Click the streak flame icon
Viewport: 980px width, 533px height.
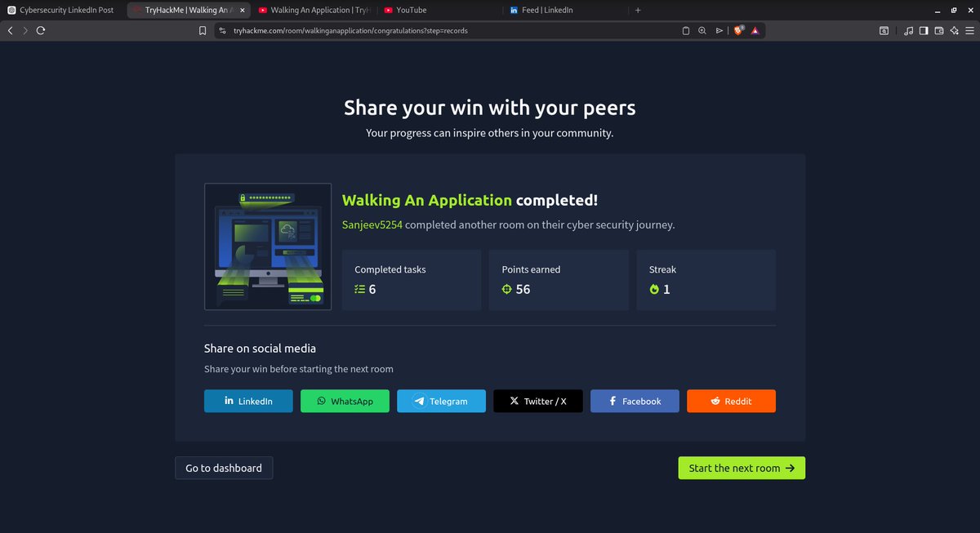tap(653, 289)
